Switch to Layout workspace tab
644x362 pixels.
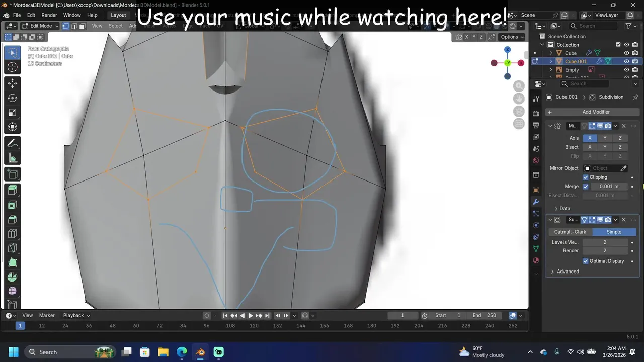click(118, 15)
